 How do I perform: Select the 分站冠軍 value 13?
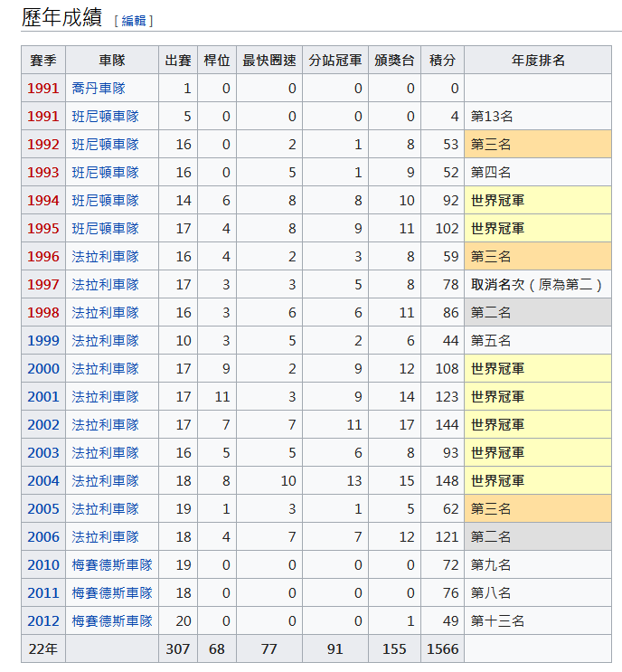[335, 481]
